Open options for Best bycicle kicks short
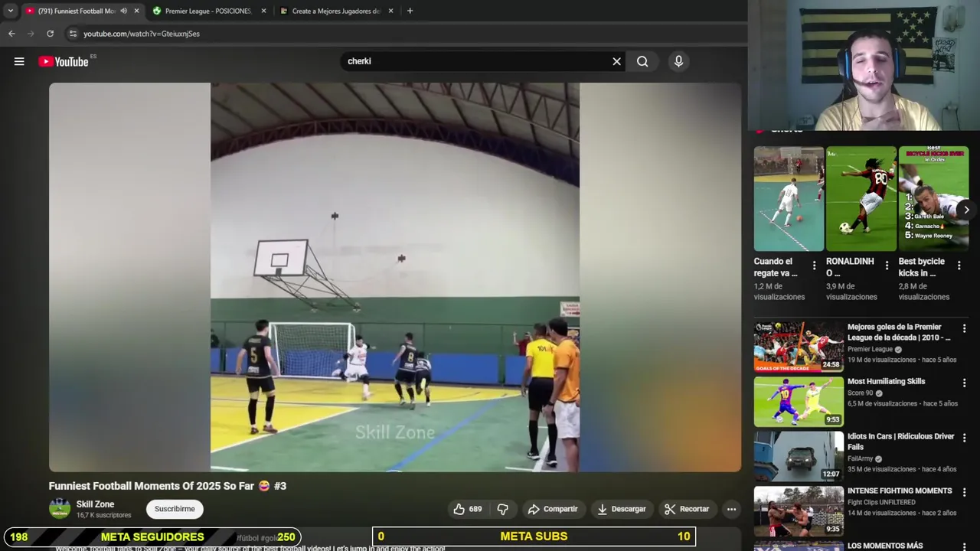The width and height of the screenshot is (980, 551). [959, 266]
